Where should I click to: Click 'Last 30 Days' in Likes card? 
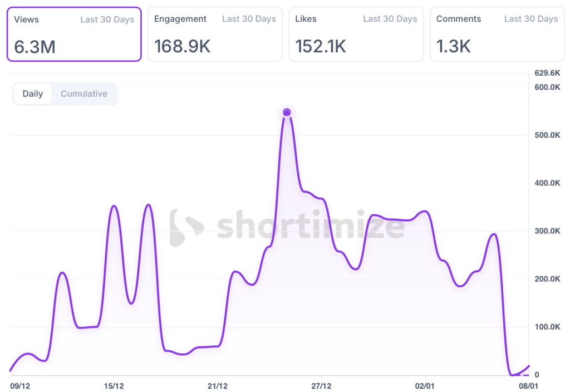tap(390, 19)
